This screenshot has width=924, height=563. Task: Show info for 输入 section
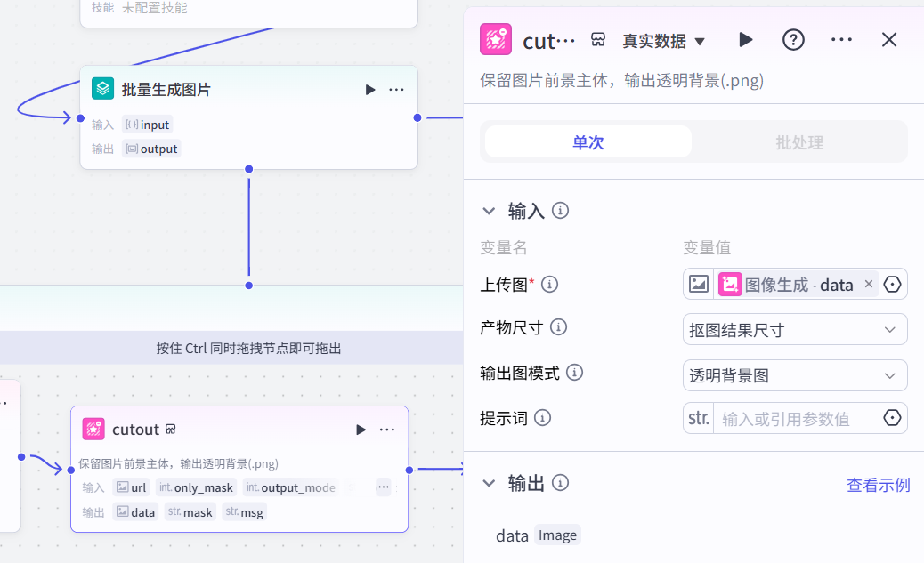pyautogui.click(x=560, y=210)
